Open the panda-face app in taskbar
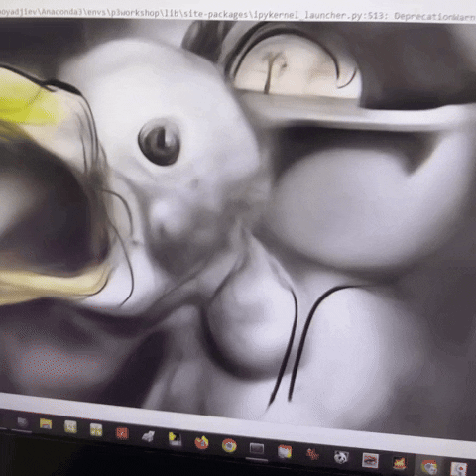Viewport: 476px width, 476px height. pyautogui.click(x=341, y=457)
